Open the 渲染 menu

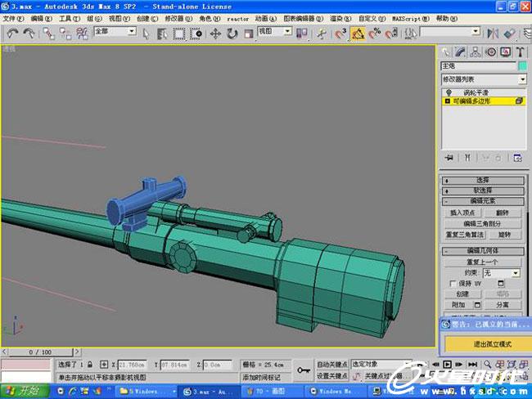tap(340, 19)
